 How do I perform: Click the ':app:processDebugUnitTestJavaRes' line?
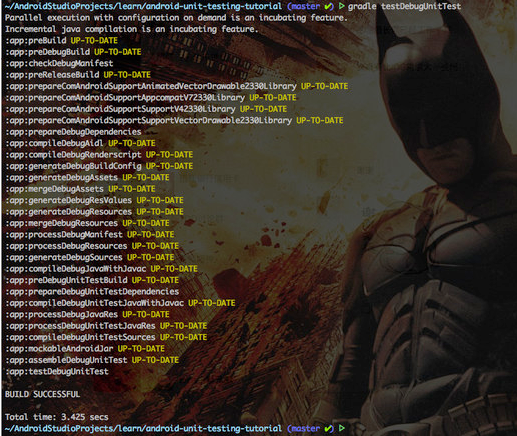pyautogui.click(x=106, y=326)
